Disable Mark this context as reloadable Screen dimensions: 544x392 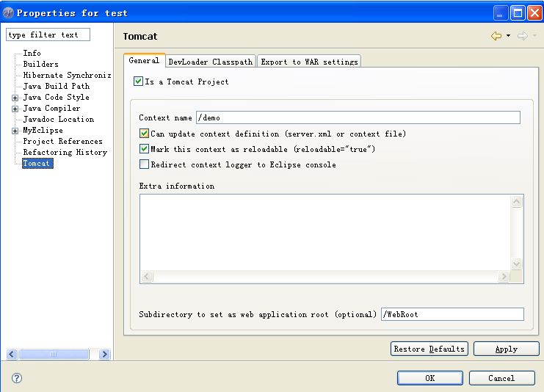[144, 149]
